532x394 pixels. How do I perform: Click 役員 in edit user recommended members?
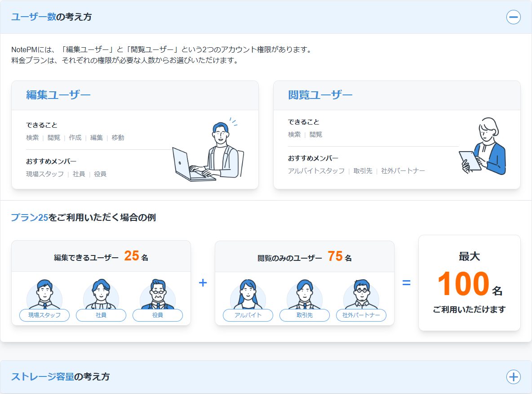100,174
